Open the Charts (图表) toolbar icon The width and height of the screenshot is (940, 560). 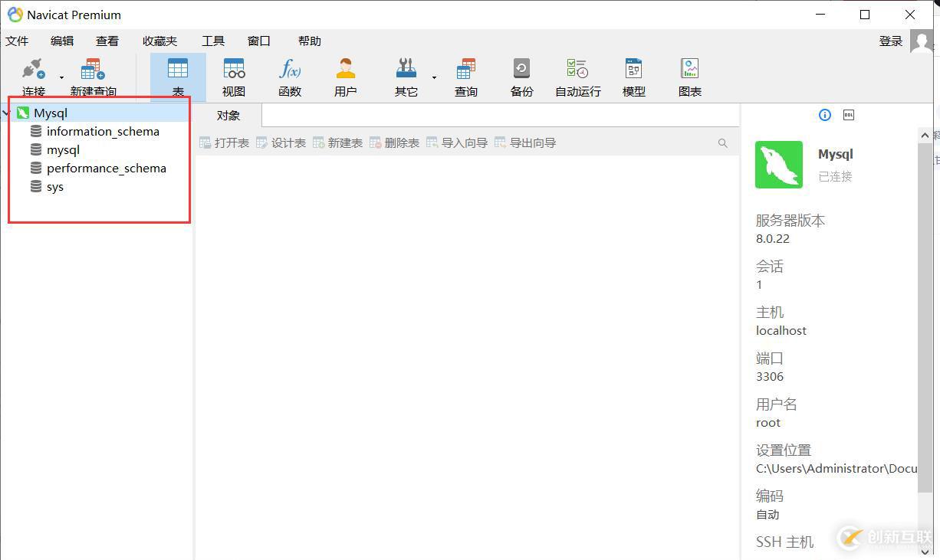[690, 69]
